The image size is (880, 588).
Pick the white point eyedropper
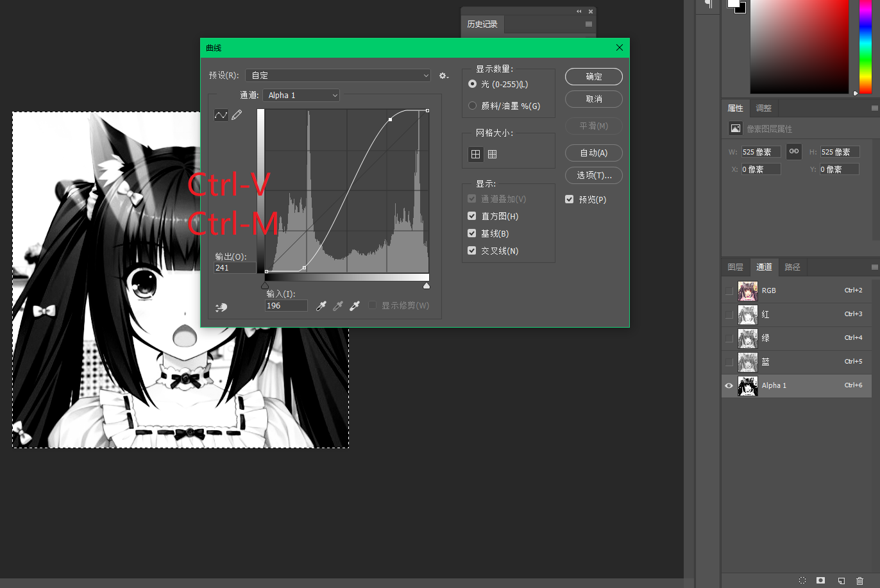355,306
